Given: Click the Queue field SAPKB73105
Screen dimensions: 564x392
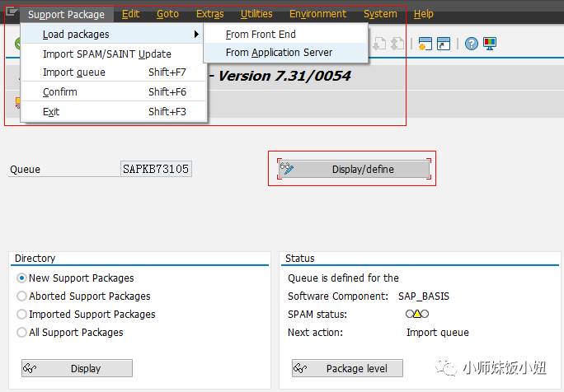Looking at the screenshot, I should click(x=156, y=169).
